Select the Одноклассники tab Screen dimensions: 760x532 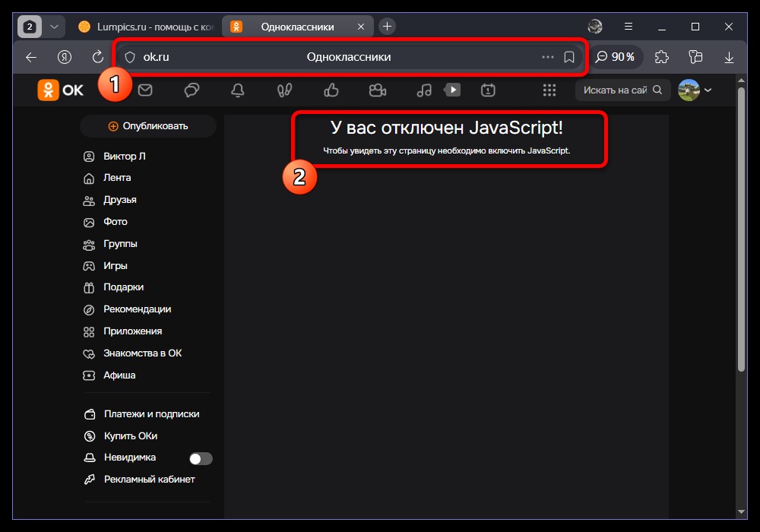(x=297, y=27)
